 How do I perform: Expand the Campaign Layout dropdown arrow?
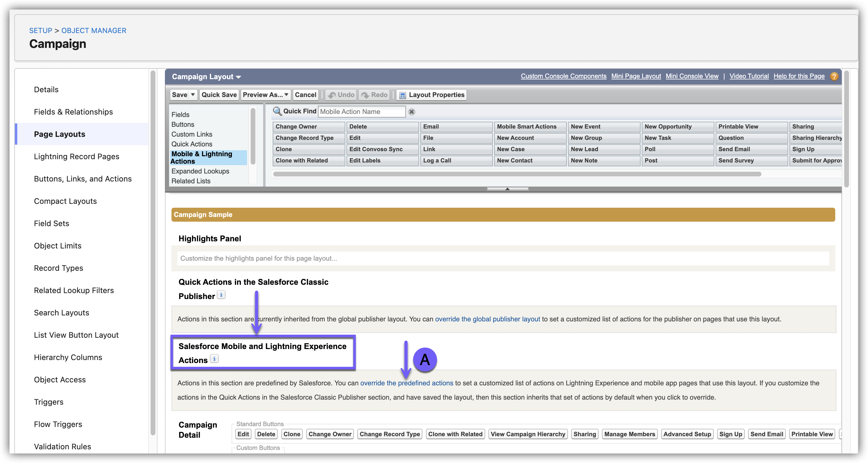point(238,77)
